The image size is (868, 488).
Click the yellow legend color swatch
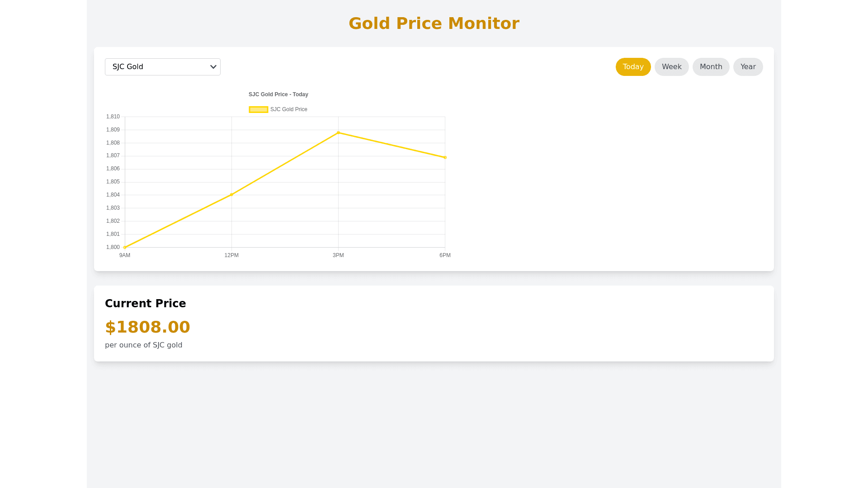259,109
